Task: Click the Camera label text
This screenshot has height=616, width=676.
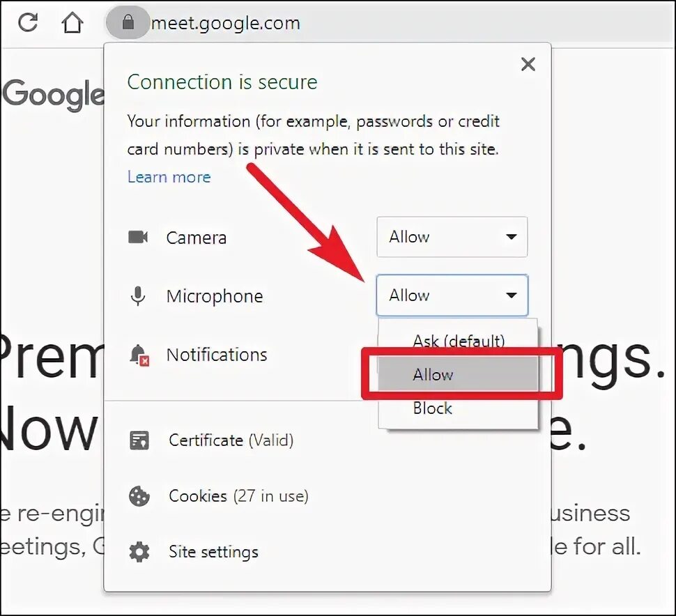Action: coord(196,238)
